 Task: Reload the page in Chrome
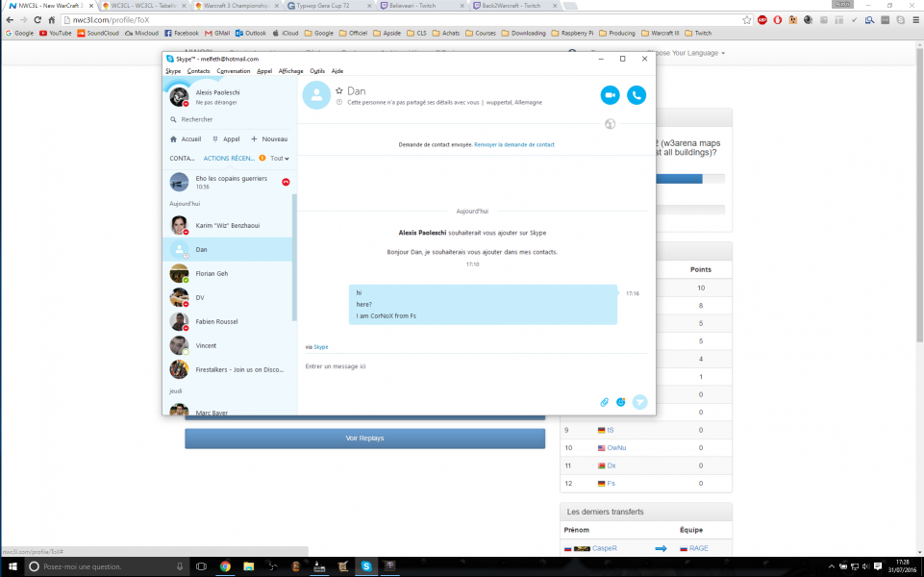[x=37, y=20]
